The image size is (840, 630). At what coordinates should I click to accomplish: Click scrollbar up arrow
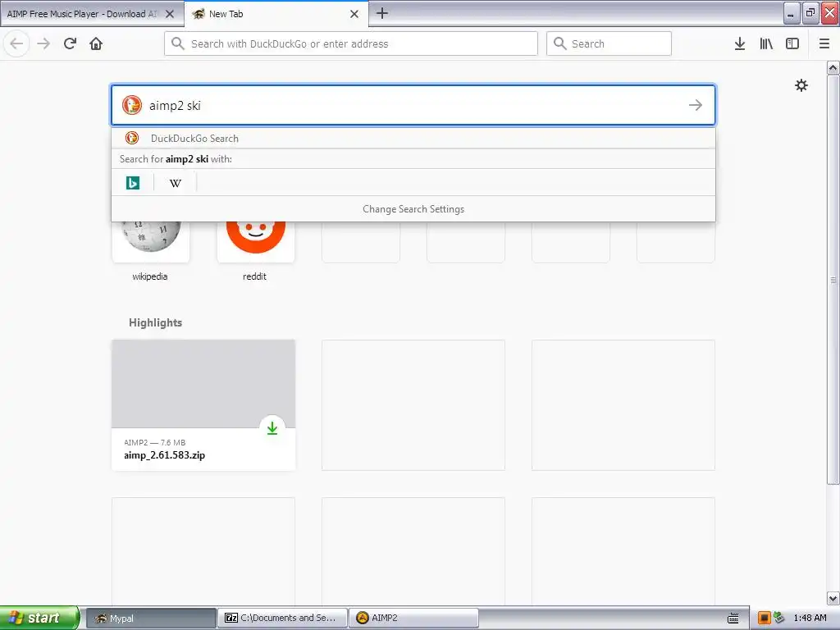[833, 67]
